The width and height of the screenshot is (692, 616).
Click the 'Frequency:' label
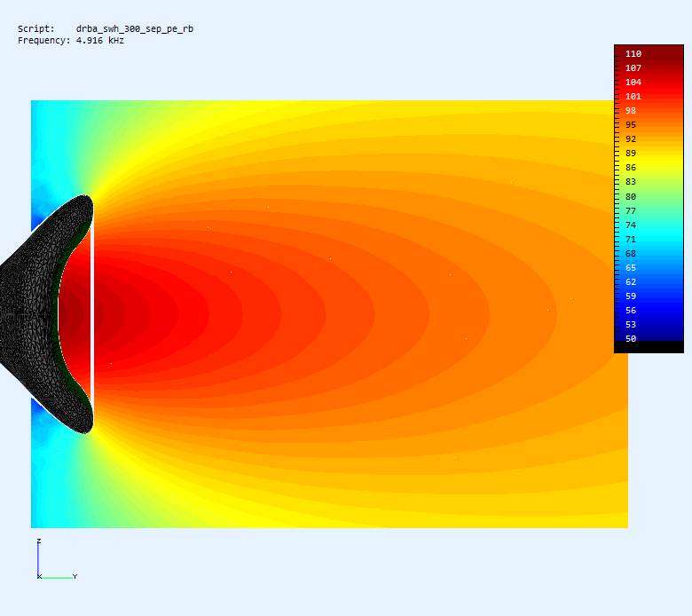click(x=43, y=41)
